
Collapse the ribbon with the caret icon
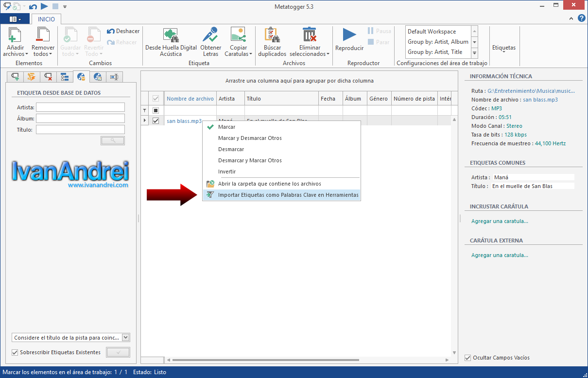[x=571, y=19]
